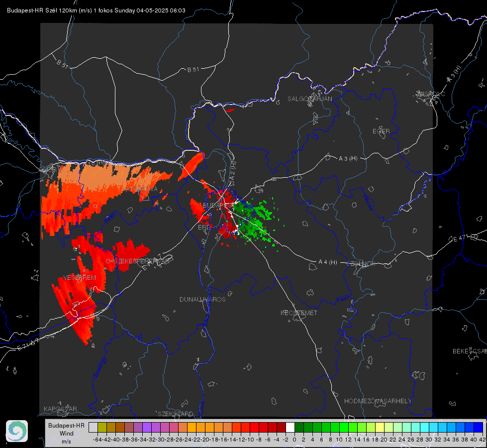Image resolution: width=487 pixels, height=448 pixels.
Task: Click the HÓDMEZŐVÁSÁRHELY city label
Action: coord(378,401)
